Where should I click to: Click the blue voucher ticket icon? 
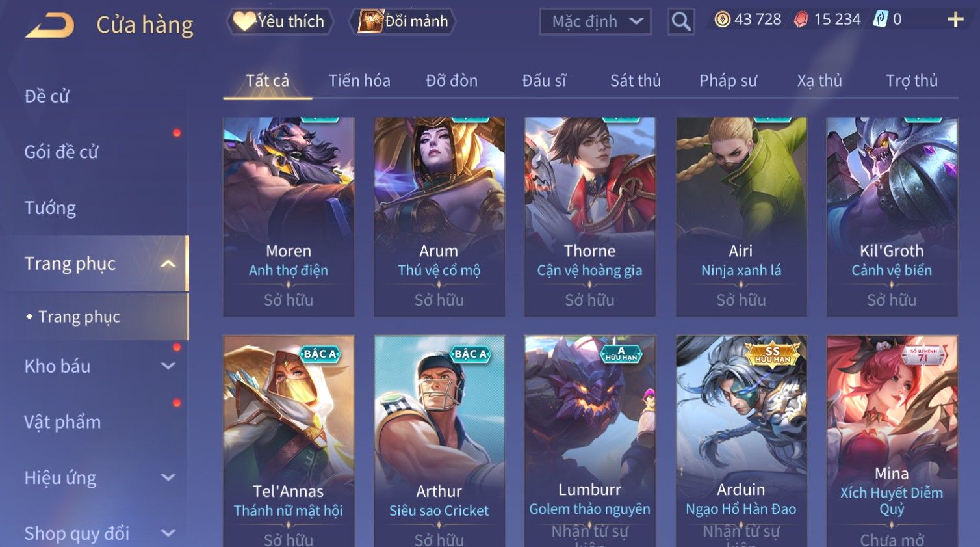coord(880,20)
